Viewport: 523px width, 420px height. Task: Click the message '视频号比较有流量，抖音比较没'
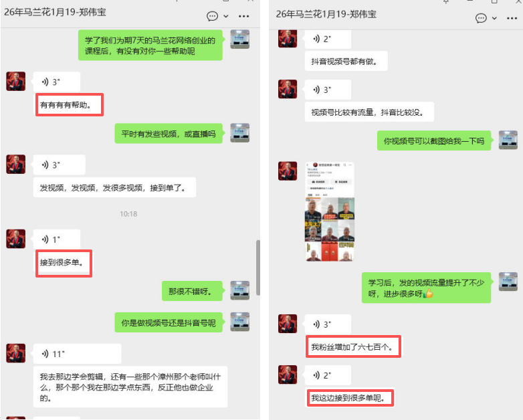(369, 112)
